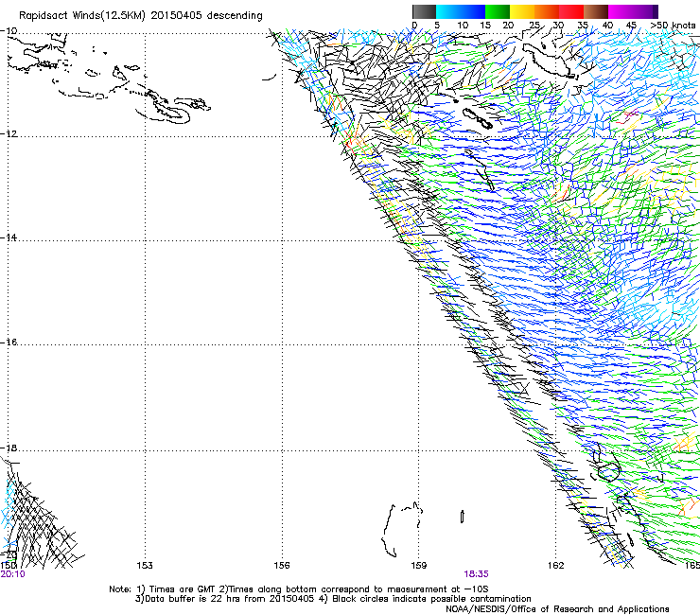Click the purple '20:10' time label

[13, 574]
